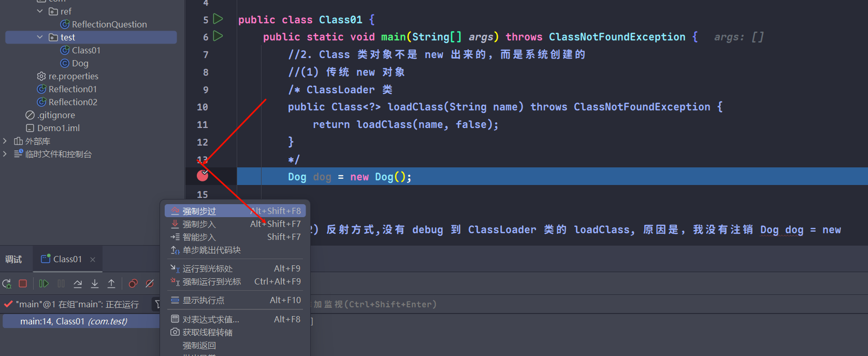The width and height of the screenshot is (868, 356).
Task: Open the View Breakpoints dialog
Action: (133, 283)
